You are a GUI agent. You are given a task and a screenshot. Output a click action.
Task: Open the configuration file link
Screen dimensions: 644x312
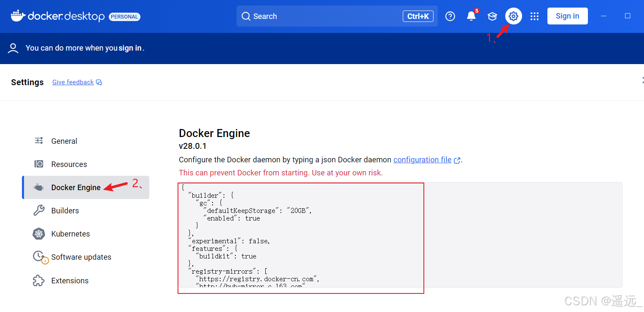pos(422,160)
